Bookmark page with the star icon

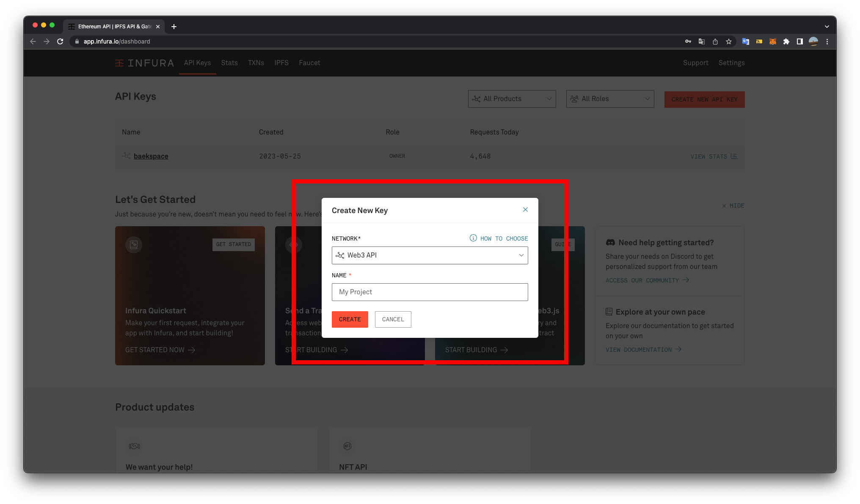tap(728, 41)
